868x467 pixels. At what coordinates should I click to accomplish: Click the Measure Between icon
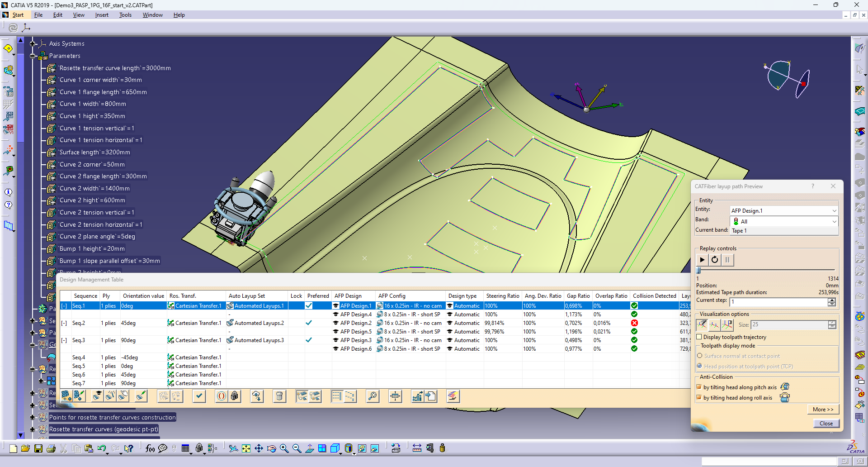coord(417,448)
